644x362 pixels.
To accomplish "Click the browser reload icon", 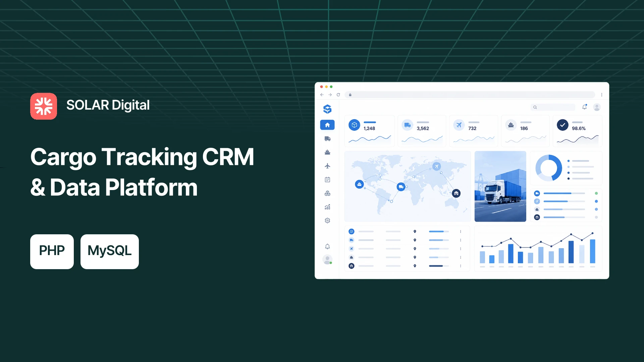I will (x=338, y=95).
